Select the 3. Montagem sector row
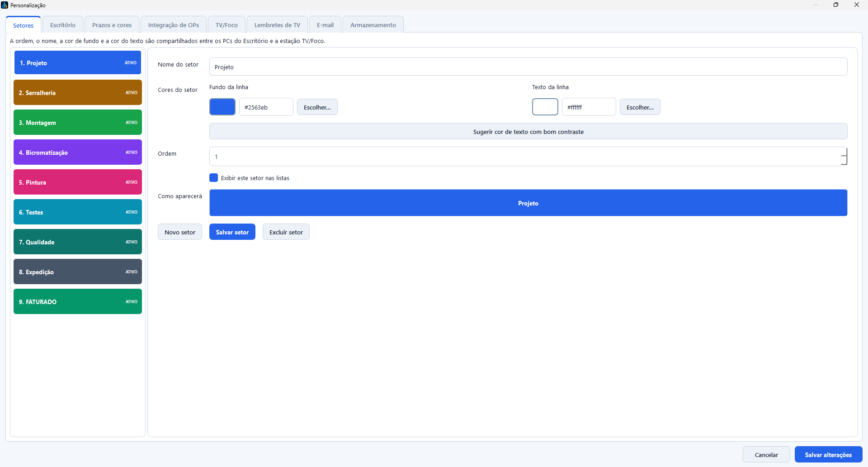This screenshot has width=868, height=467. pos(78,122)
